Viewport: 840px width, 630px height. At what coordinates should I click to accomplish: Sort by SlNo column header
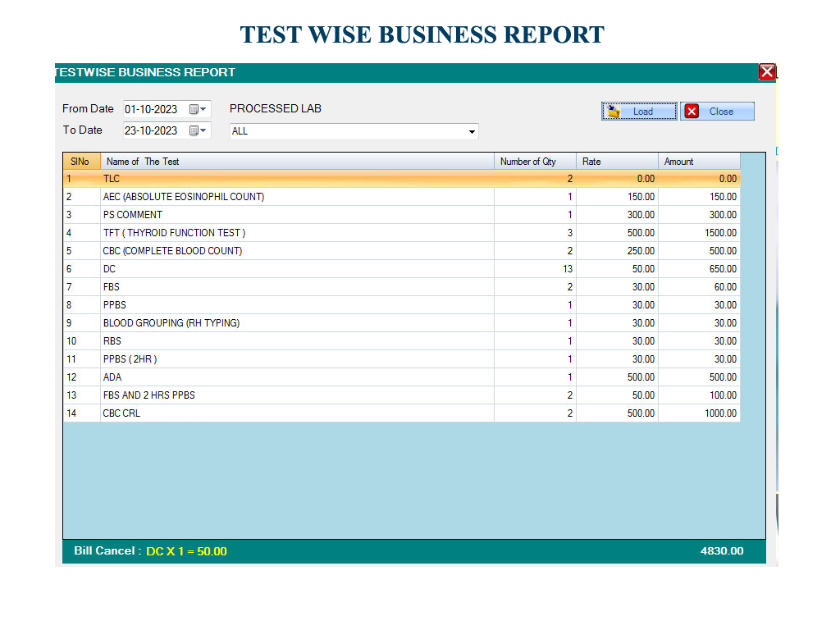(80, 162)
